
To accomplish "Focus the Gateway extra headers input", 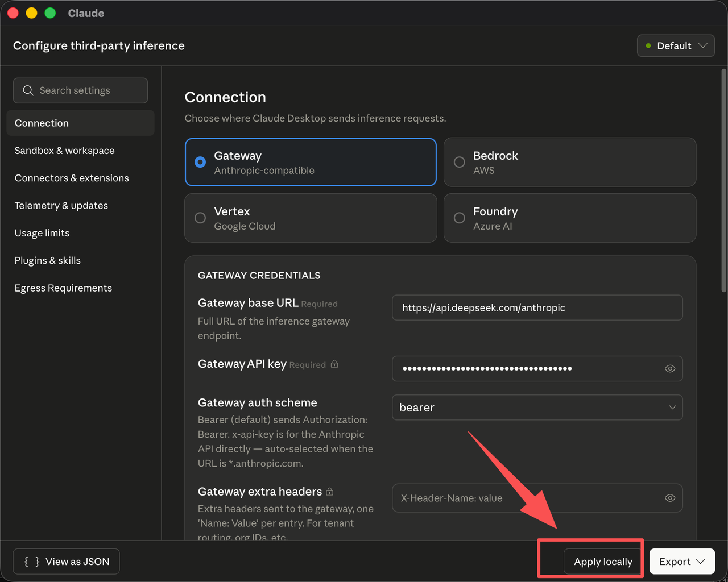I will click(x=537, y=498).
